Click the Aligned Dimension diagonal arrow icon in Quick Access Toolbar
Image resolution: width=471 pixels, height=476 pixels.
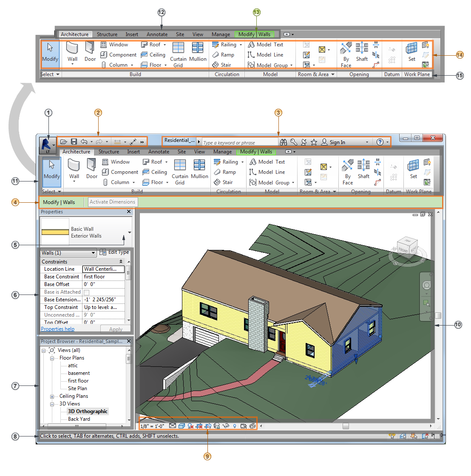coord(133,142)
